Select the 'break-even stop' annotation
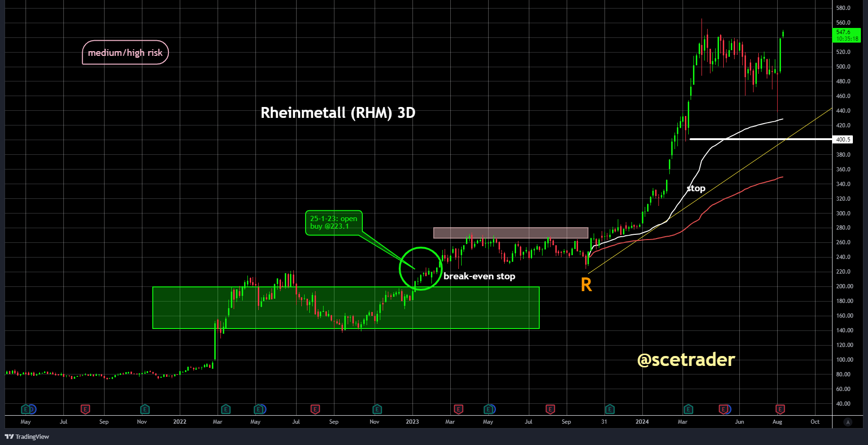Screen dimensions: 868x445 [x=479, y=276]
